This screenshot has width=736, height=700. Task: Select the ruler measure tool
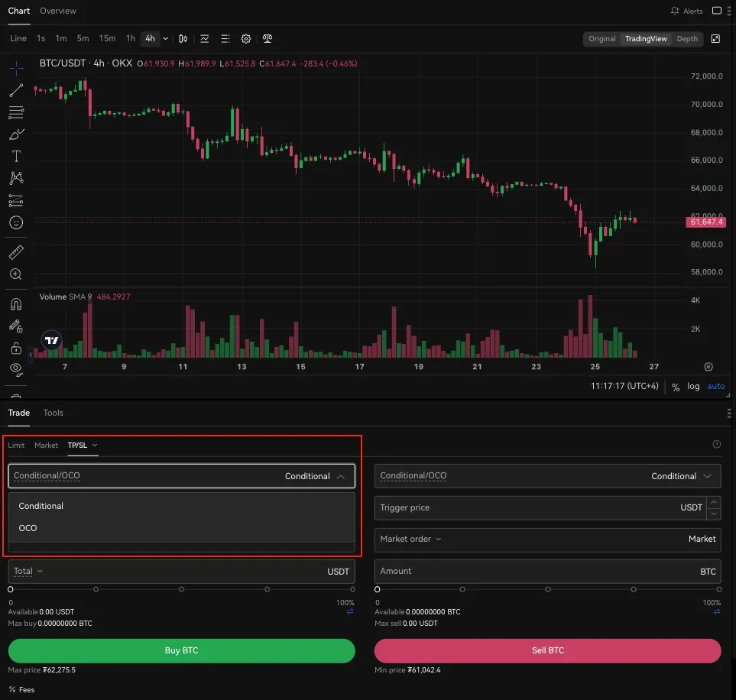coord(16,252)
